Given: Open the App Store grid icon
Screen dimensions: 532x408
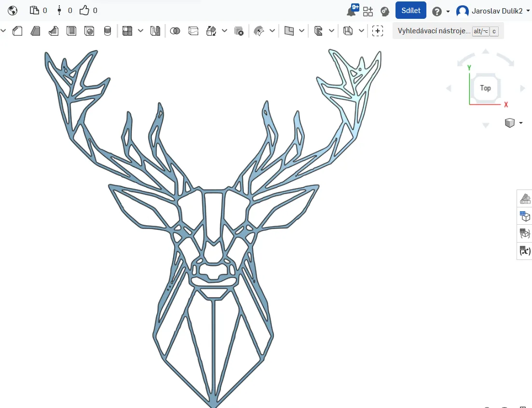Looking at the screenshot, I should [x=368, y=11].
